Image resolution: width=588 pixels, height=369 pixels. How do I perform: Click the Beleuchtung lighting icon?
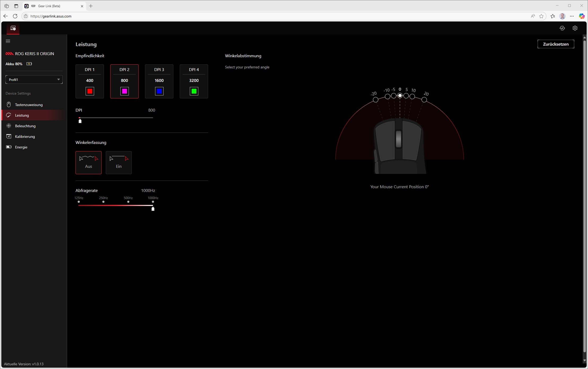[x=9, y=126]
